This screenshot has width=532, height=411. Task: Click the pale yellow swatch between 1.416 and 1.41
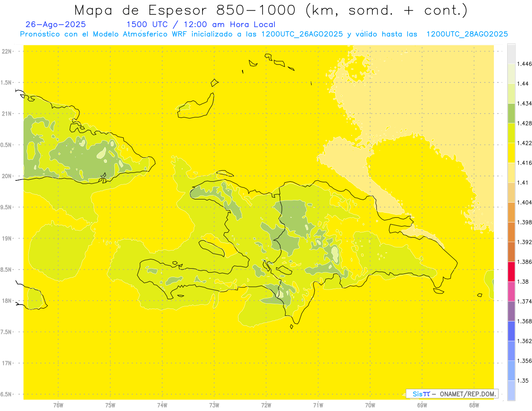coord(511,172)
